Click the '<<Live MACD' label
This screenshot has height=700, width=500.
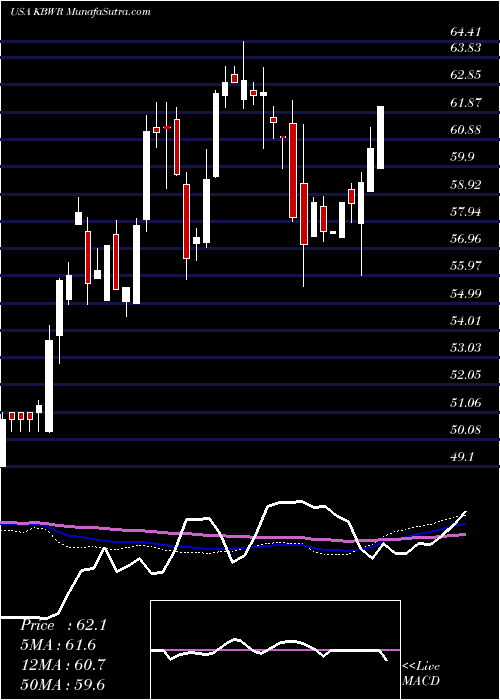(421, 674)
